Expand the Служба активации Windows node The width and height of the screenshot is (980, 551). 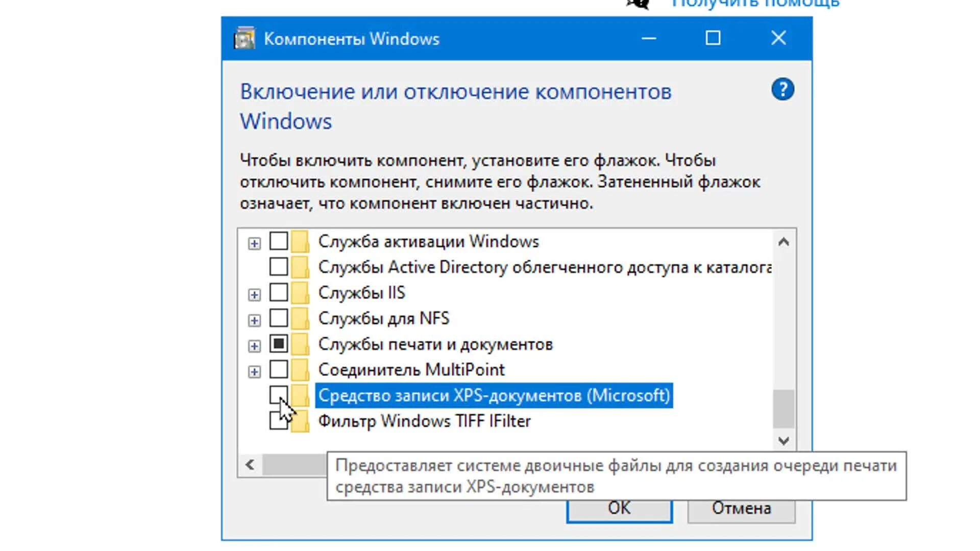pyautogui.click(x=254, y=243)
